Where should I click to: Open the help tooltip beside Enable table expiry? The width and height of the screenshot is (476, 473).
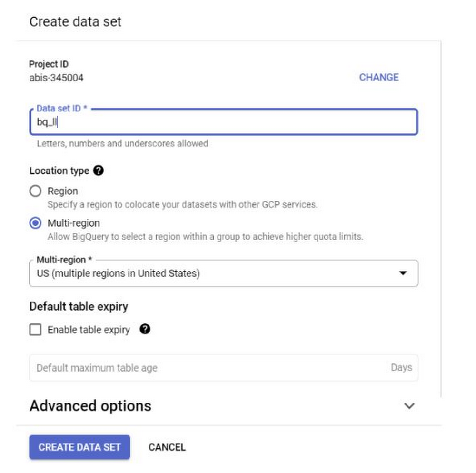(145, 329)
